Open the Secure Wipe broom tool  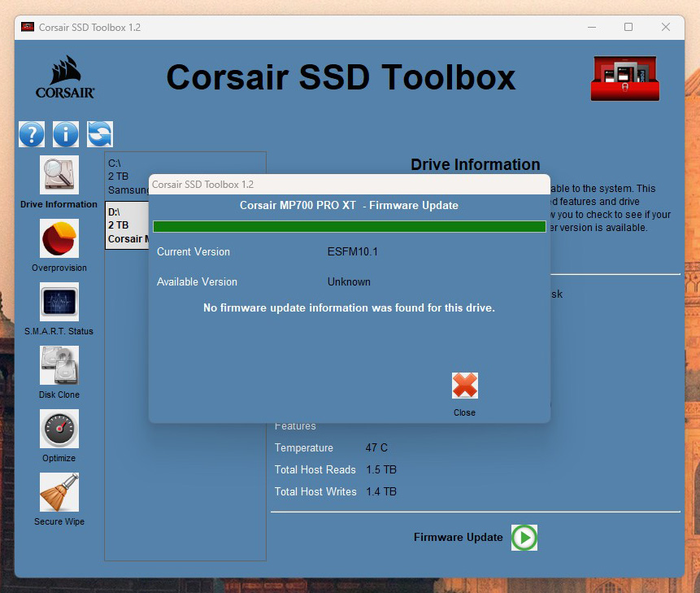click(59, 493)
